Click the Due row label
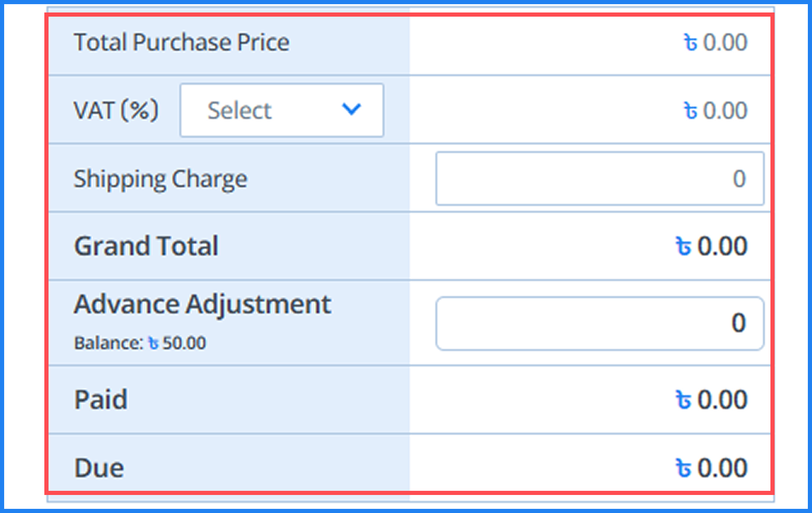 99,468
